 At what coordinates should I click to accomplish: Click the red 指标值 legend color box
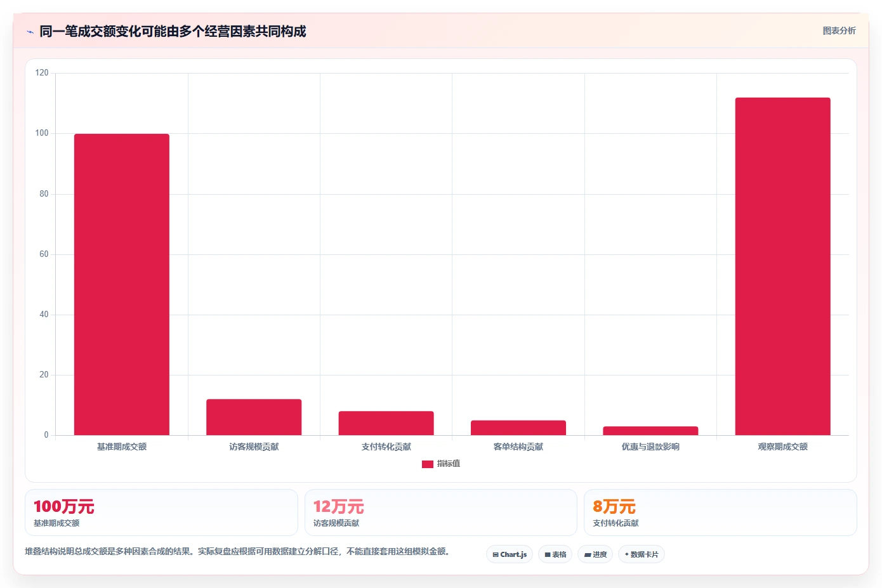(428, 464)
